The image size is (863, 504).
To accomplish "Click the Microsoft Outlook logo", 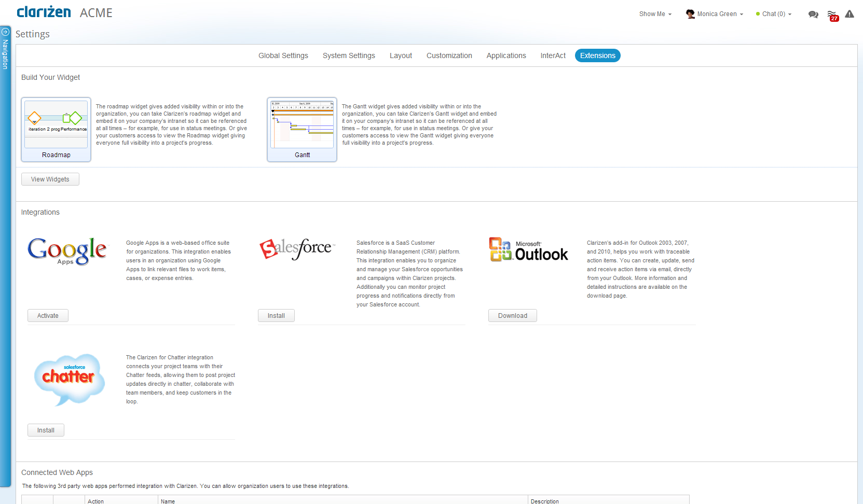I will [x=528, y=249].
